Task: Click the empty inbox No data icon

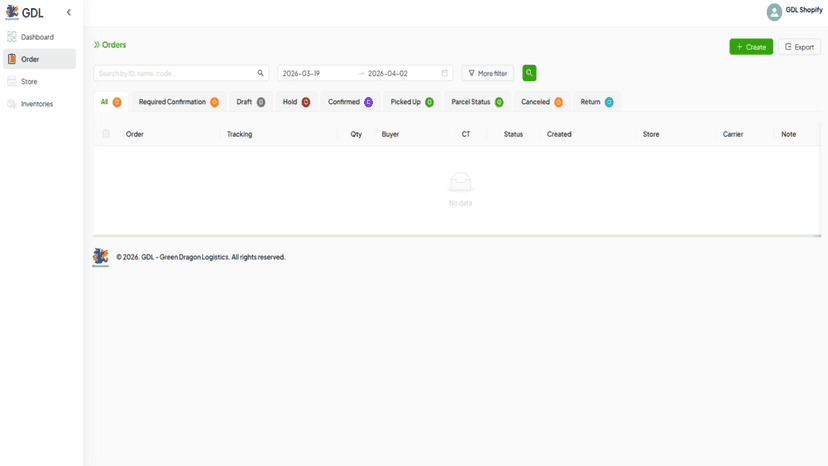Action: tap(460, 182)
